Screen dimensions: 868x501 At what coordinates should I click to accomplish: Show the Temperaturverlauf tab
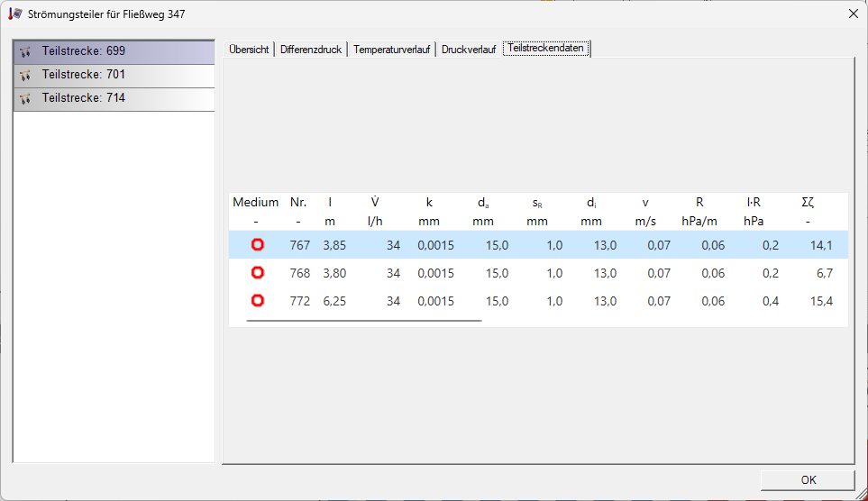point(392,50)
